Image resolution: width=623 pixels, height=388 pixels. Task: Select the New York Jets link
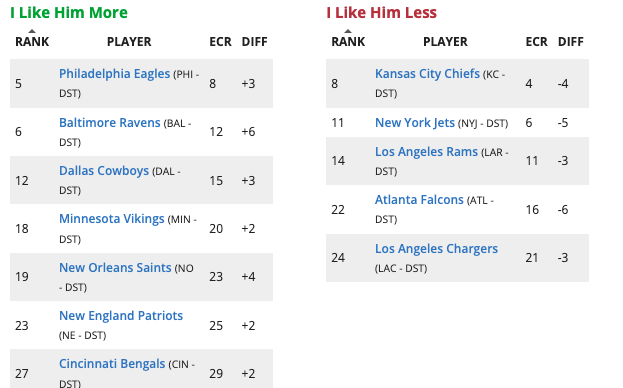415,123
